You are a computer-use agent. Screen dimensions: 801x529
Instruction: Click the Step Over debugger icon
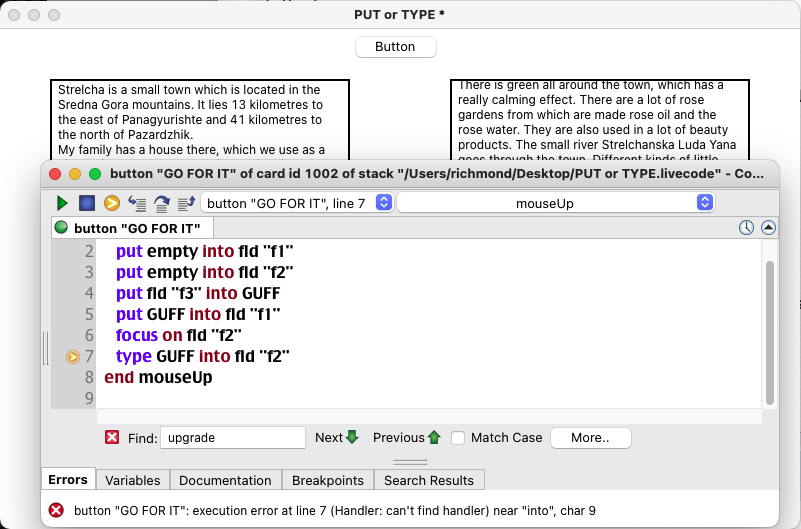[x=161, y=203]
